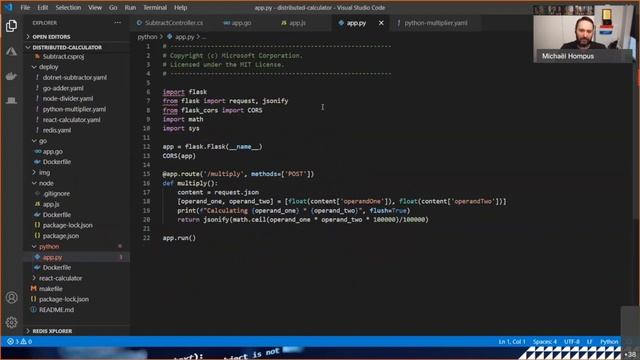Screen dimensions: 640x360
Task: Click the Docker icon of python Dockerfile
Action: 37,267
